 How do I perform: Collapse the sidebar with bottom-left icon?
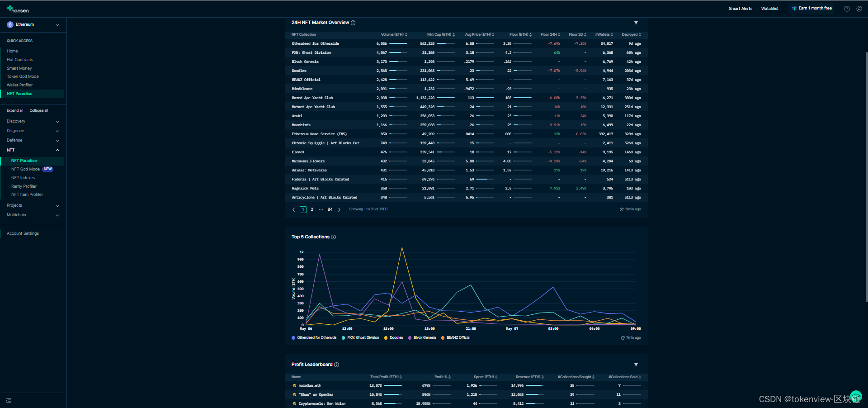click(x=9, y=400)
